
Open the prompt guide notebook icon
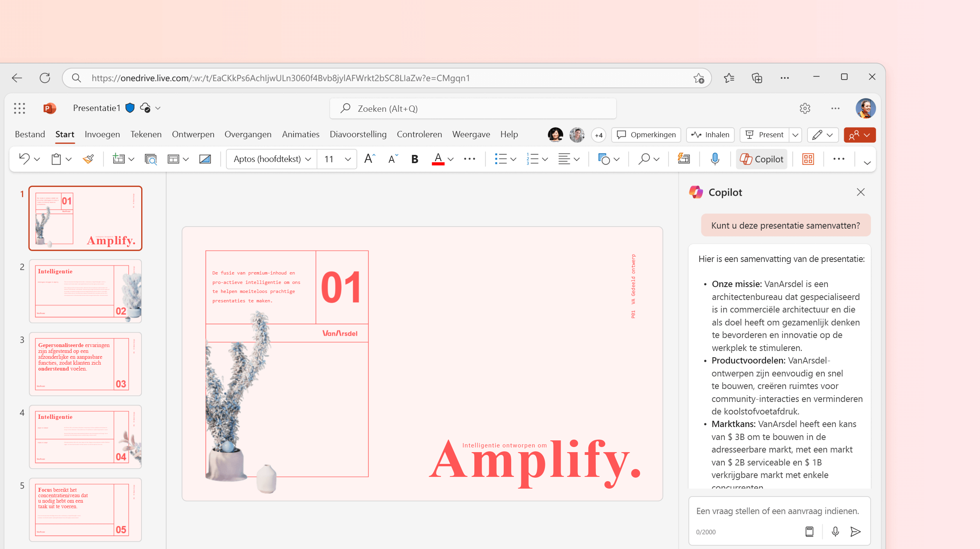809,532
